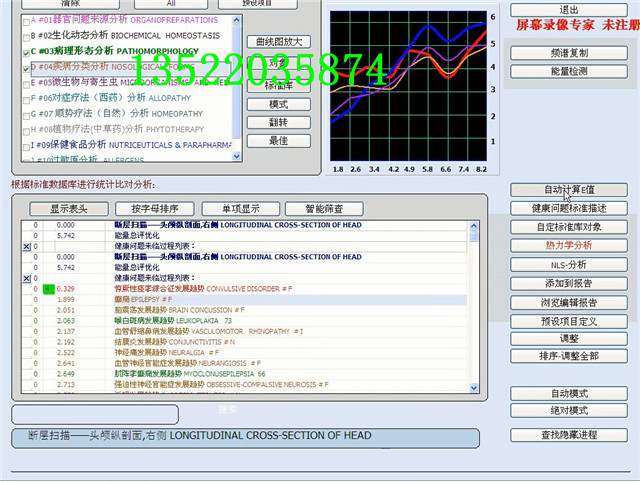Click the X marker in results list
The height and width of the screenshot is (482, 640).
26,246
